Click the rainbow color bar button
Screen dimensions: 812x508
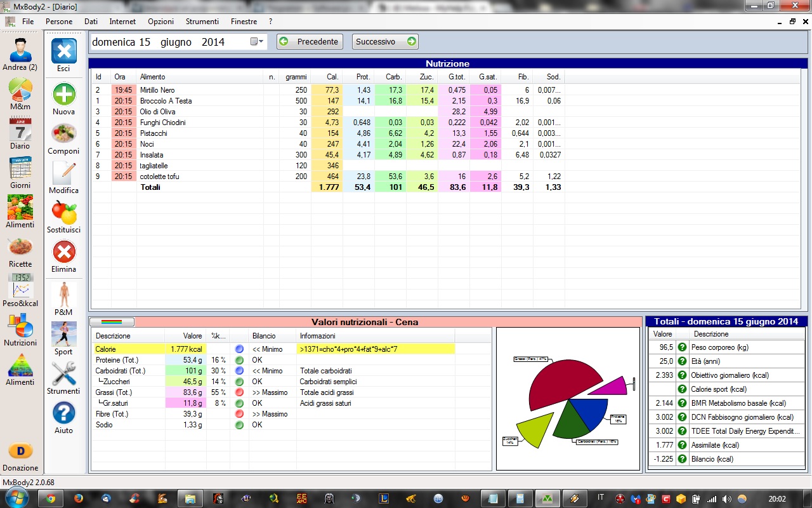(112, 322)
